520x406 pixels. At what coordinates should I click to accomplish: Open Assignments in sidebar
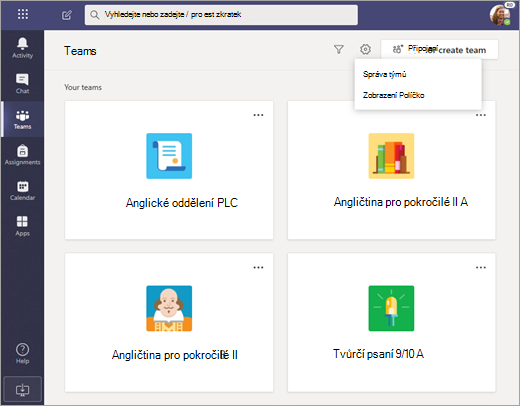[22, 155]
